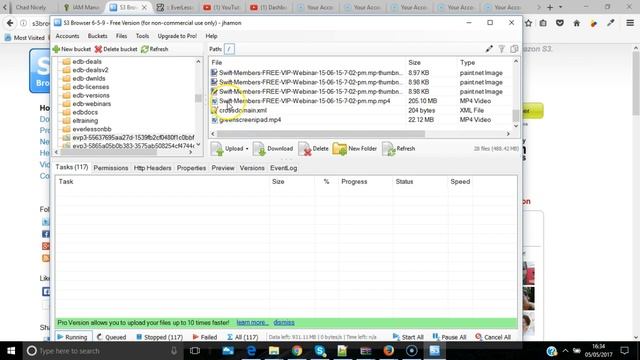Viewport: 640px width, 360px height.
Task: Click the Download button
Action: [273, 149]
